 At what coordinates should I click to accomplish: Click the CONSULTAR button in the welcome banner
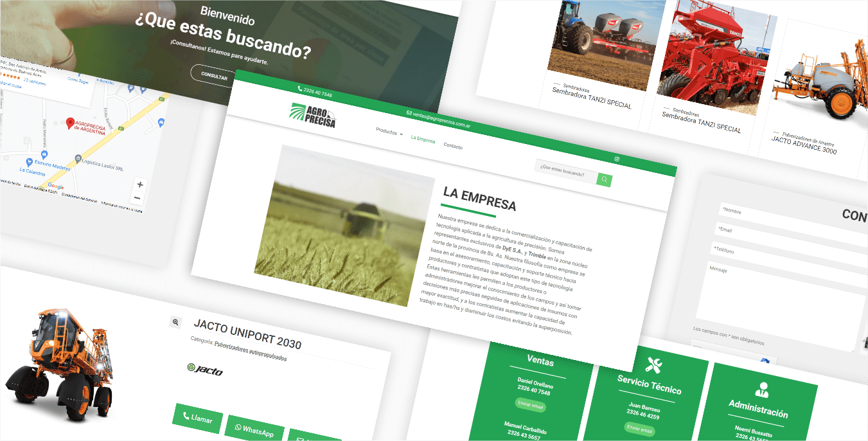pos(213,75)
